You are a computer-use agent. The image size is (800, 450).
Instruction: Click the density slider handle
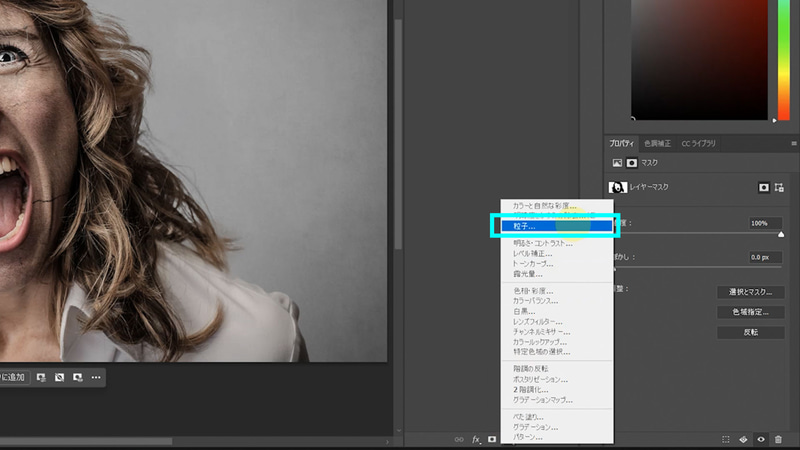[781, 234]
